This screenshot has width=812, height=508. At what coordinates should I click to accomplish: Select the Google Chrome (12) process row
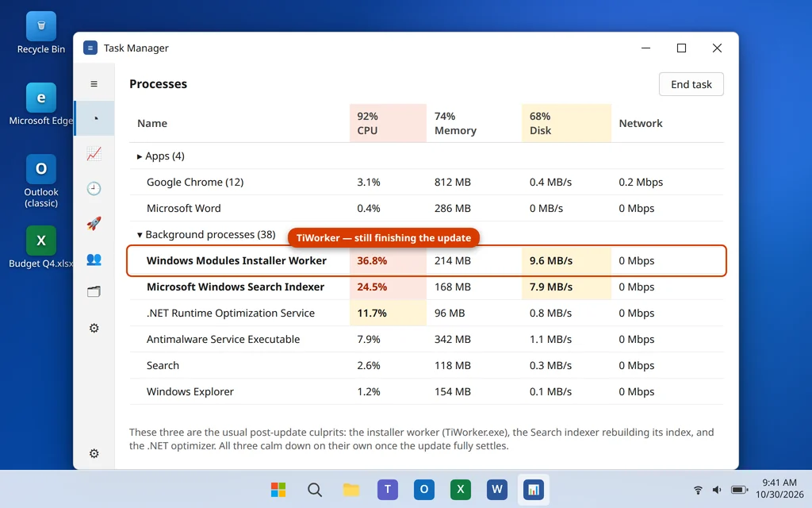coord(426,182)
